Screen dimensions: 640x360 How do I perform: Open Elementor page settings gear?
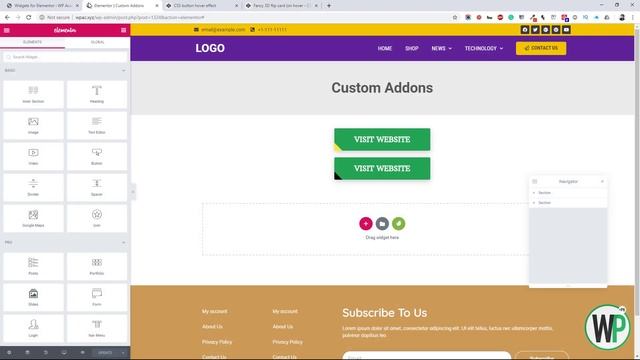pos(9,353)
